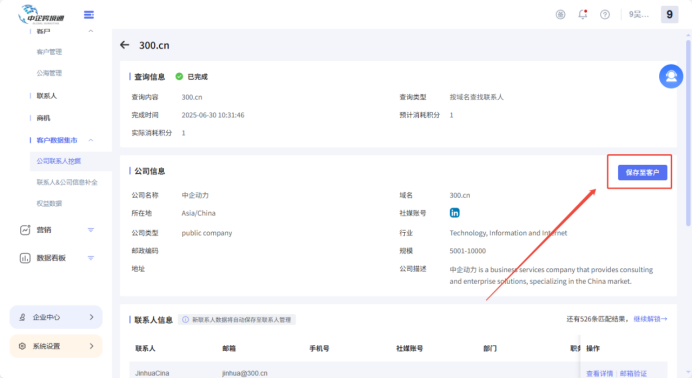The height and width of the screenshot is (378, 693).
Task: Click the company logo in the top-left
Action: (42, 15)
